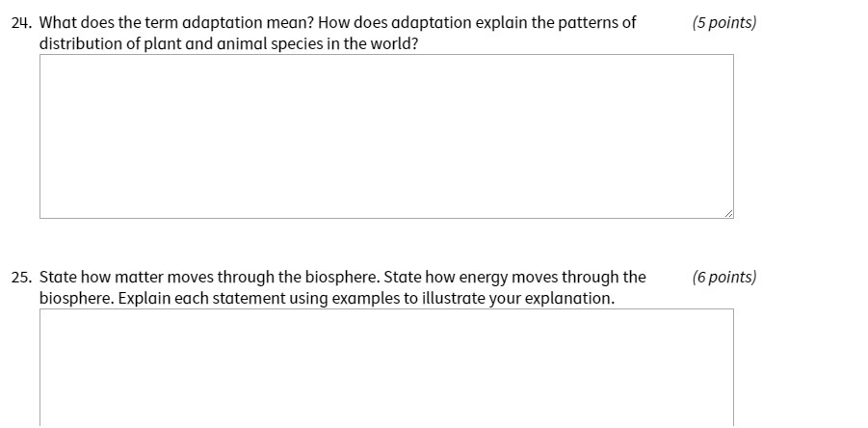
Task: Click the resize handle on question 24's textarea
Action: (x=729, y=214)
